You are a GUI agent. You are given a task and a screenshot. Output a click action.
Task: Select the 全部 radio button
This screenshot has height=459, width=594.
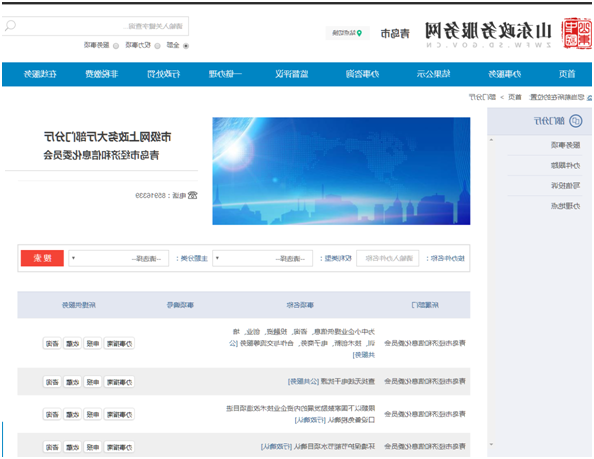tap(186, 46)
